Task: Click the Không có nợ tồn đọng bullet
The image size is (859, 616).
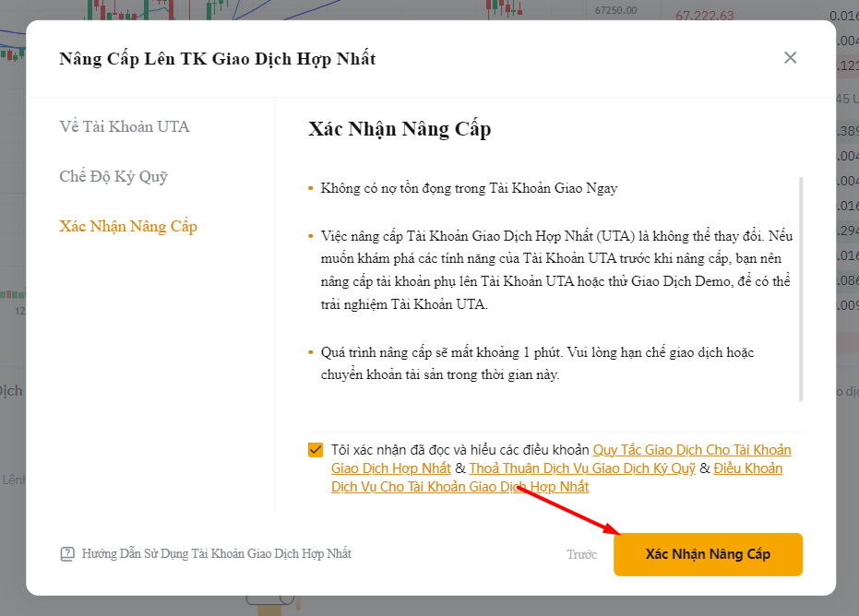Action: coord(469,188)
